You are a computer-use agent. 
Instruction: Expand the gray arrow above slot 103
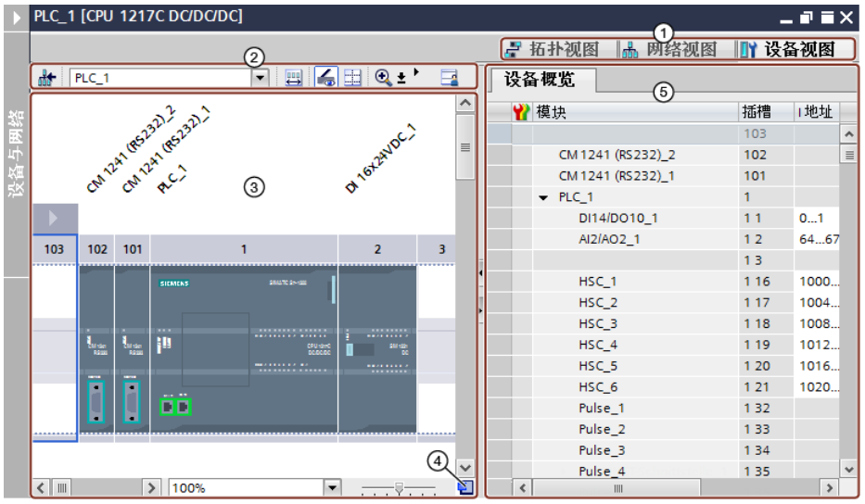(55, 218)
